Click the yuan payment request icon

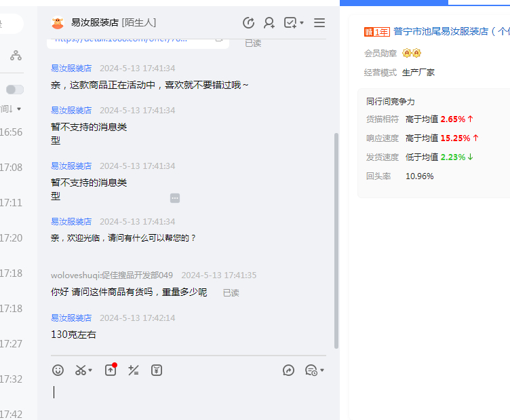[x=157, y=370]
